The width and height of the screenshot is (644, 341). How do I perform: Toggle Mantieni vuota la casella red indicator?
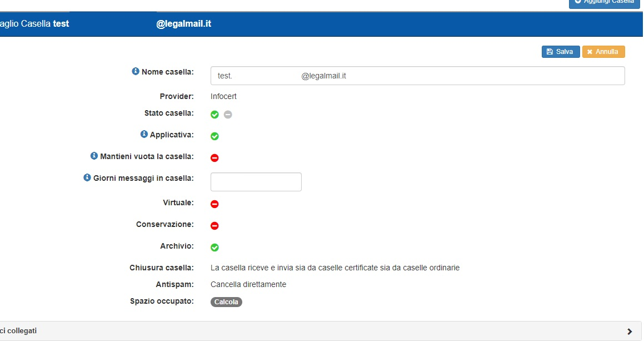click(214, 158)
